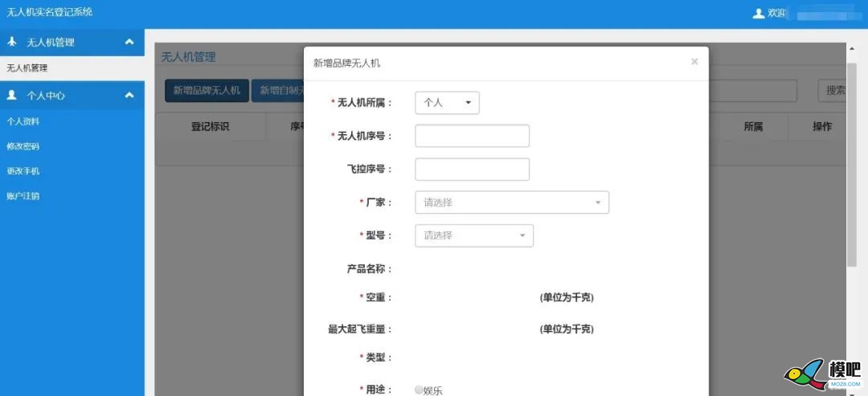Click the 操作 column header
This screenshot has height=396, width=868.
(822, 127)
